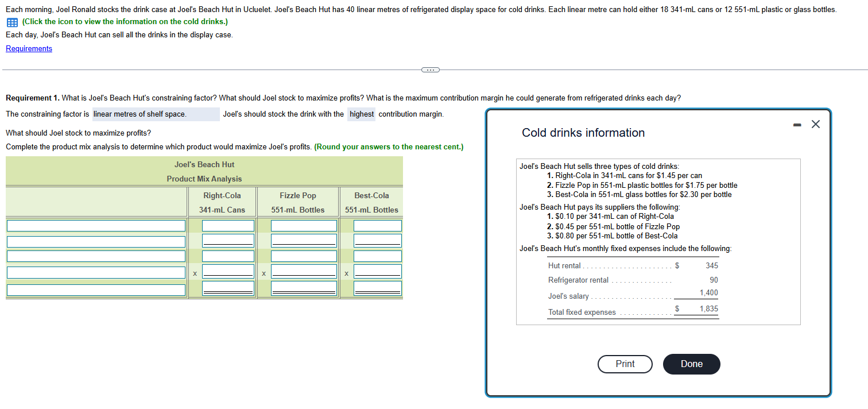The image size is (868, 409).
Task: Click the first Best-Cola input cell
Action: [x=377, y=225]
